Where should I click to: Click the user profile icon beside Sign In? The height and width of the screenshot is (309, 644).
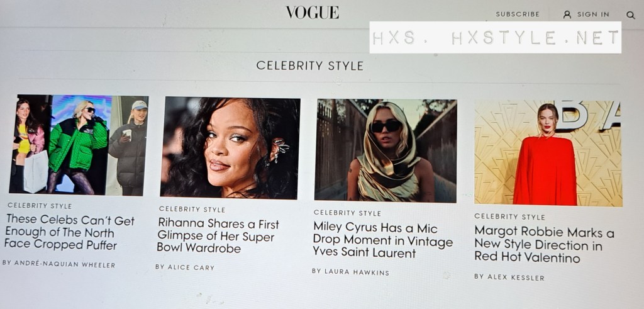[x=567, y=15]
